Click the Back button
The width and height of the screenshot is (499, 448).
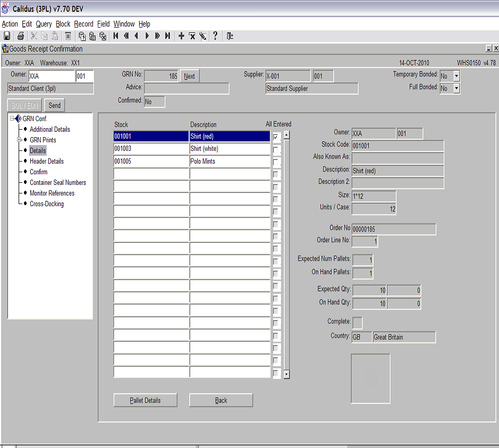click(221, 400)
